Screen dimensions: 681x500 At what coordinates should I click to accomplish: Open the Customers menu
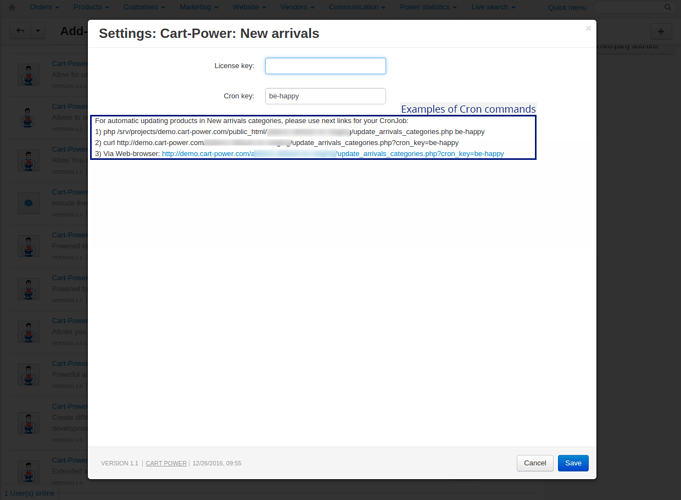point(144,7)
